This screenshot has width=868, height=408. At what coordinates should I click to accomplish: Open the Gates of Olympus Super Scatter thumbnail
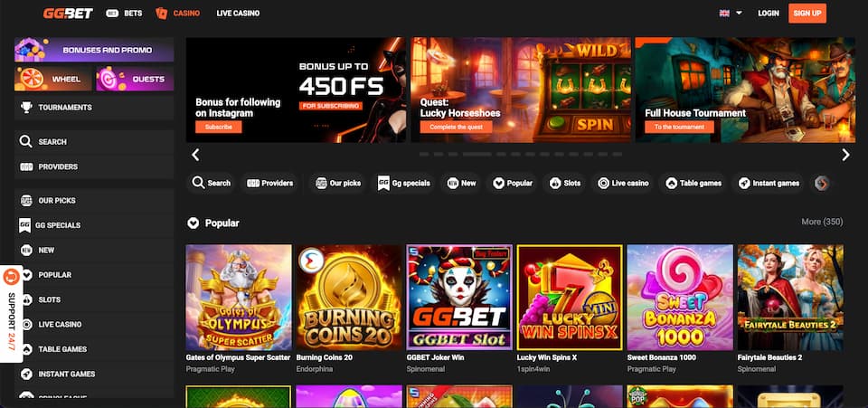(x=239, y=298)
